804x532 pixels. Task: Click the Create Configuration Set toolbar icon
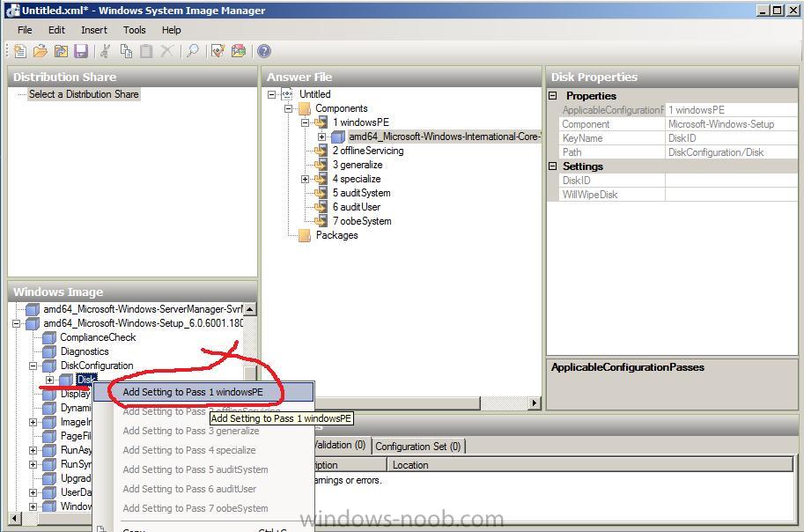click(239, 51)
